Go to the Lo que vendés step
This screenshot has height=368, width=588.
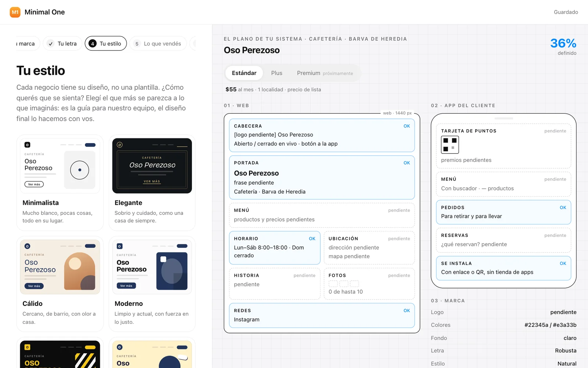pos(158,43)
